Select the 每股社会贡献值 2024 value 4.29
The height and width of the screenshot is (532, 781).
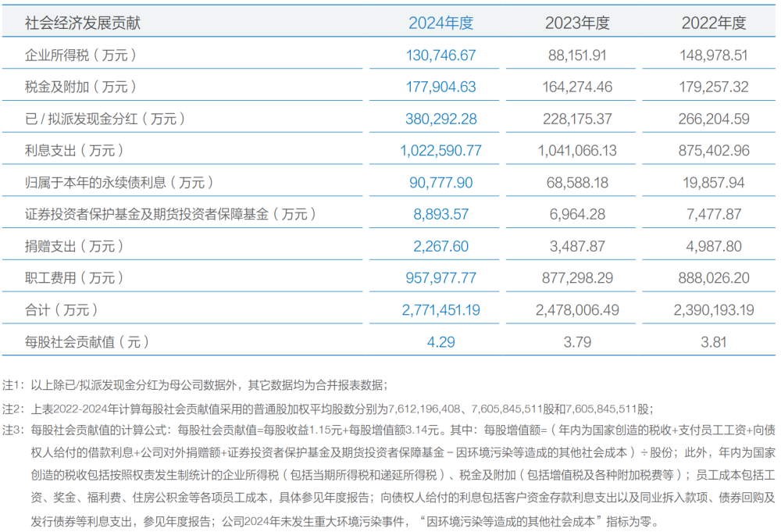[440, 341]
